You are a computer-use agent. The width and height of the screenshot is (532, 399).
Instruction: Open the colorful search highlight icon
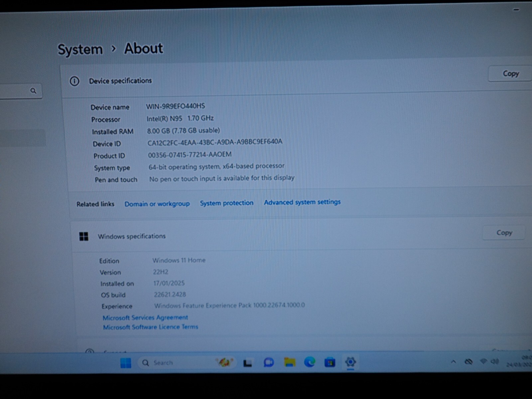tap(224, 362)
